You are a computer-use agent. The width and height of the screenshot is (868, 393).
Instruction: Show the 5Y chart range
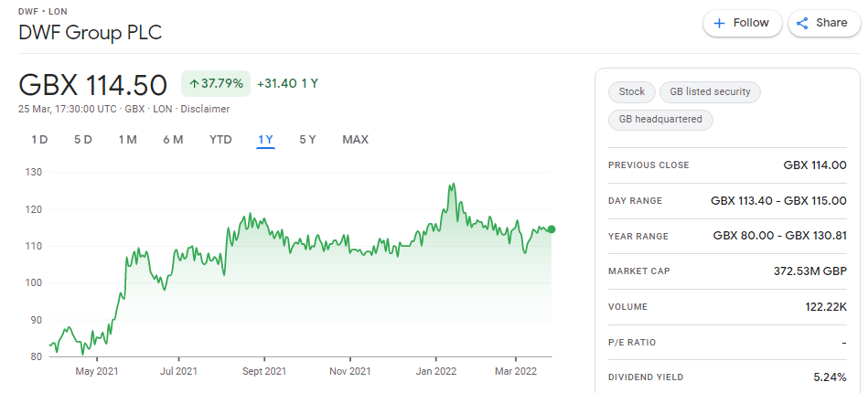pyautogui.click(x=308, y=140)
